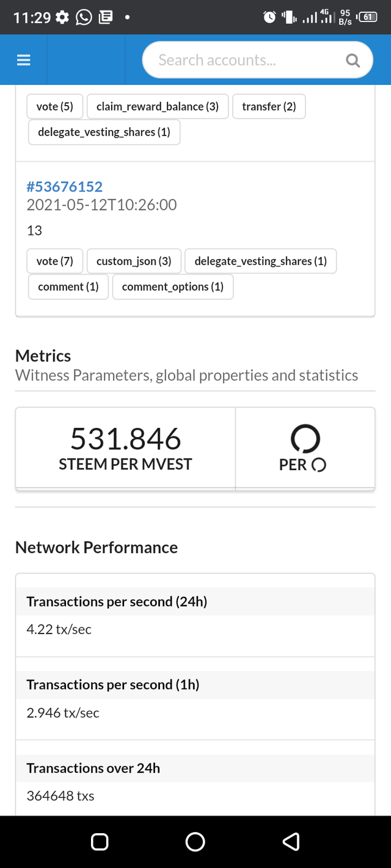Tap the search magnifier icon
The image size is (391, 868).
tap(353, 60)
